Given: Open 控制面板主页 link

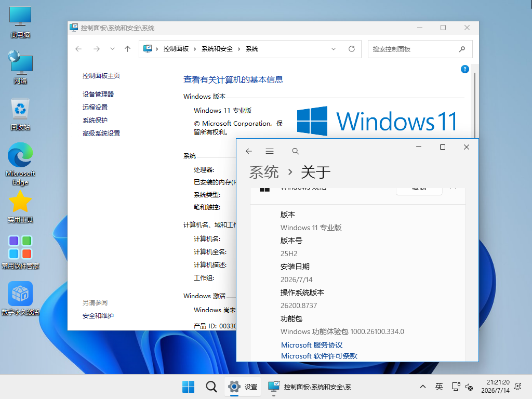Looking at the screenshot, I should (101, 76).
